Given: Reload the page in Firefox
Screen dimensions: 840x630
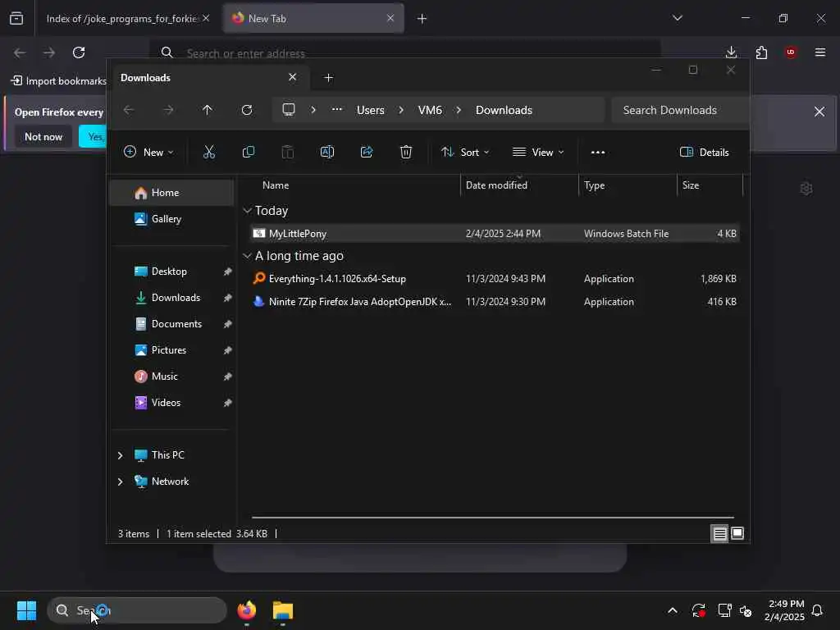Looking at the screenshot, I should pyautogui.click(x=79, y=52).
